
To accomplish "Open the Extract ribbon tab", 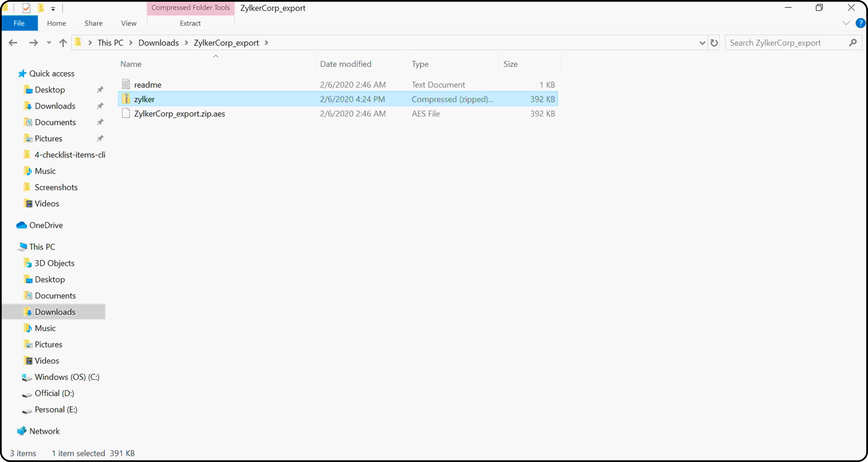I will [x=190, y=23].
